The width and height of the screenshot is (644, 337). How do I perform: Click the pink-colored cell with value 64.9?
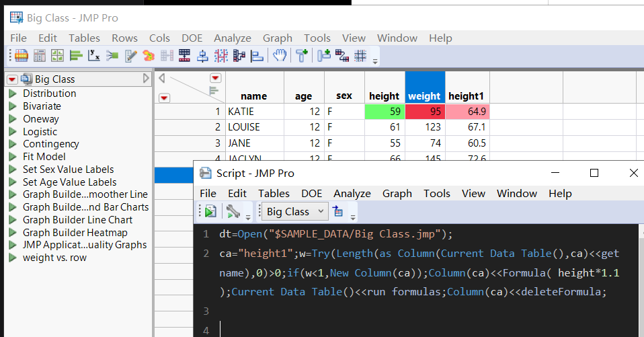467,112
